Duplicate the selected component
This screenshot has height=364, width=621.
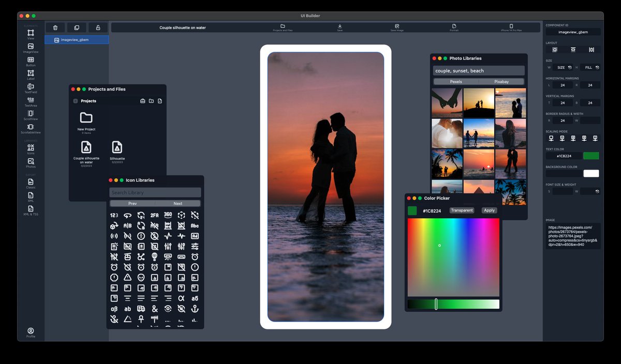(x=77, y=27)
